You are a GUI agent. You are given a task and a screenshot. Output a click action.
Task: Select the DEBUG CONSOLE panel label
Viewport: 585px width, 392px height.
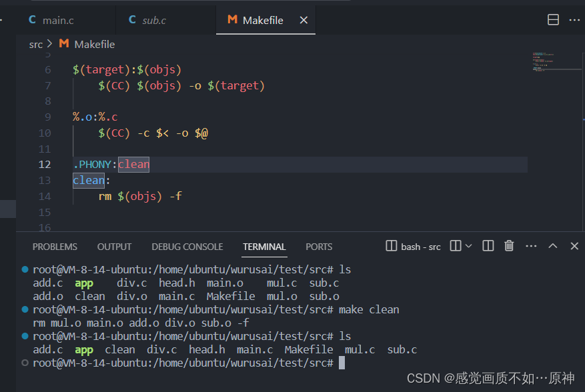187,247
